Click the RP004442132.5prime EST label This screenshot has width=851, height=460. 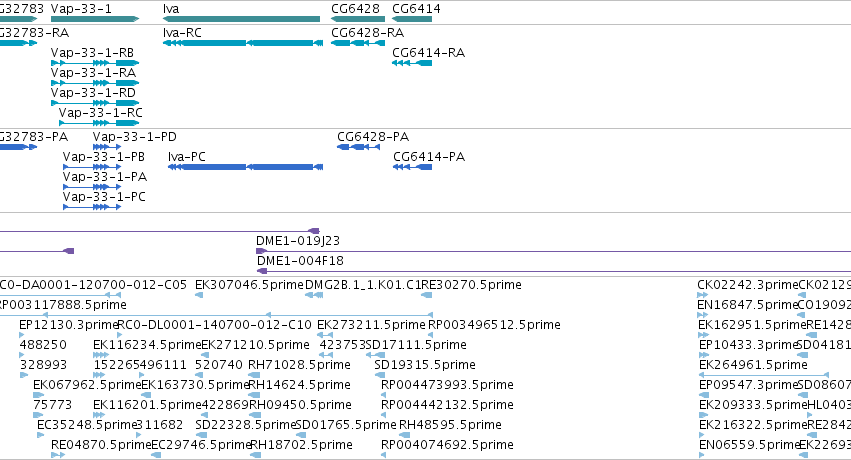click(447, 405)
